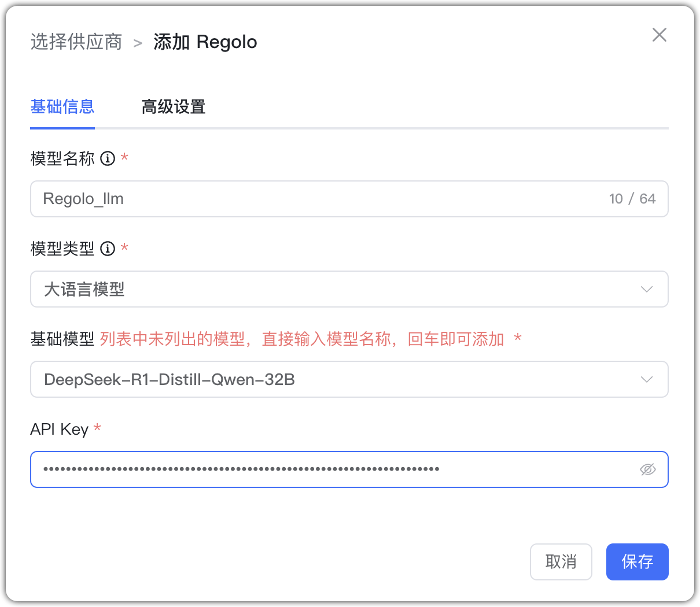700x607 pixels.
Task: Go back via the 选择供应商 breadcrumb
Action: tap(76, 41)
